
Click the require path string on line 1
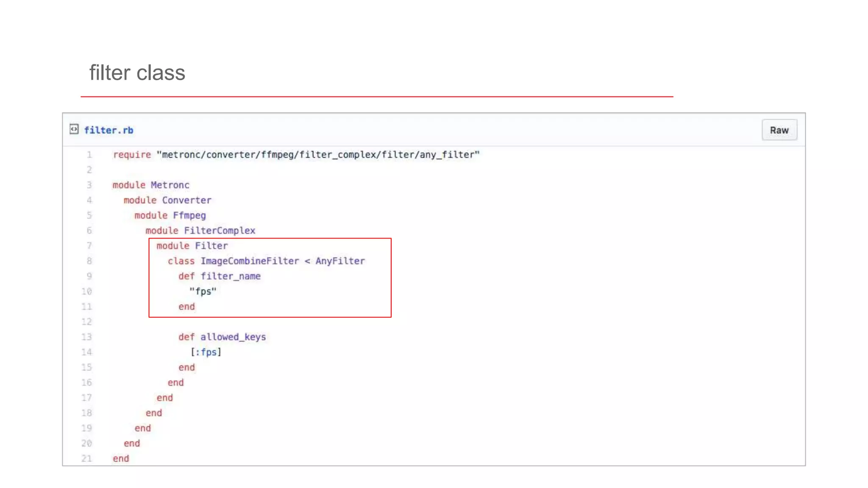pos(318,155)
